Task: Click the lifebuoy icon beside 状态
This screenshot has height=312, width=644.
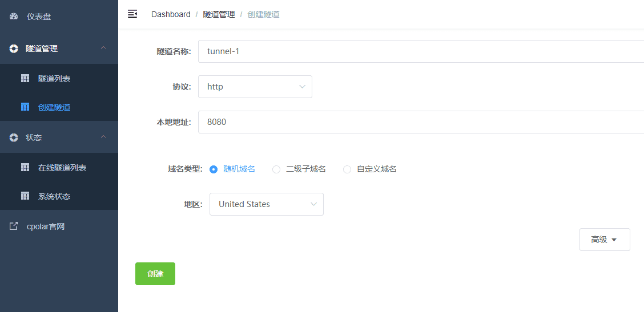Action: coord(14,137)
